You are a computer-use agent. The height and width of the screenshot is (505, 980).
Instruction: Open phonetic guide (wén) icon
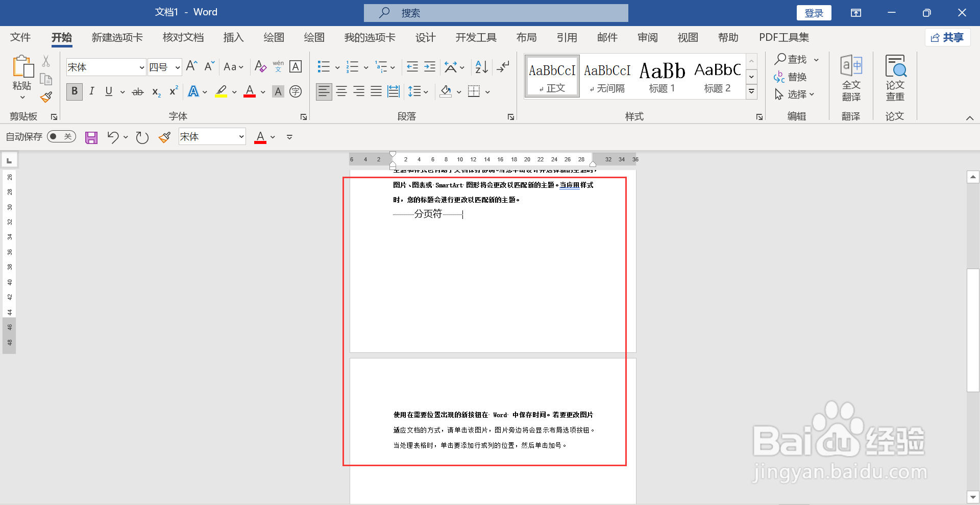point(278,66)
